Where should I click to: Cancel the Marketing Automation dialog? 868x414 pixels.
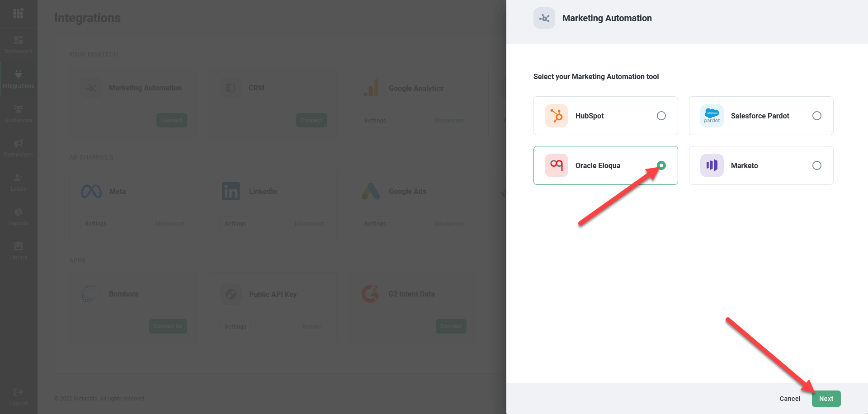(x=790, y=399)
